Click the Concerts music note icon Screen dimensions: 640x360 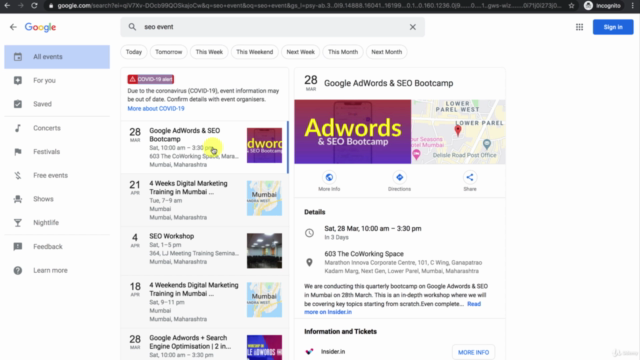[x=18, y=128]
